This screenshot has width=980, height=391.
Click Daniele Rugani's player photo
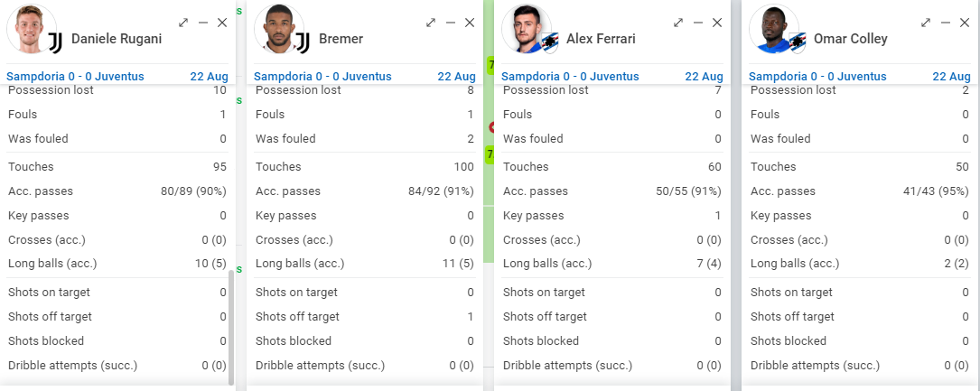(30, 29)
